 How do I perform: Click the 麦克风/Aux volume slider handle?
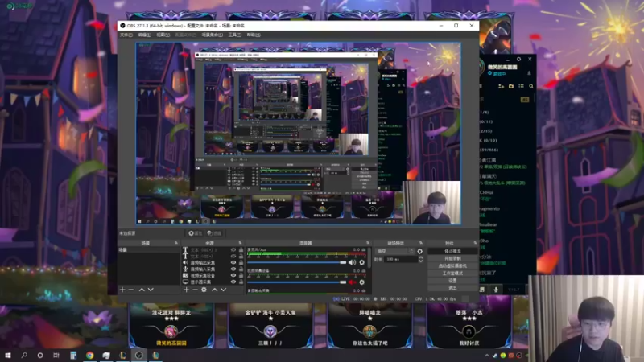pos(343,262)
